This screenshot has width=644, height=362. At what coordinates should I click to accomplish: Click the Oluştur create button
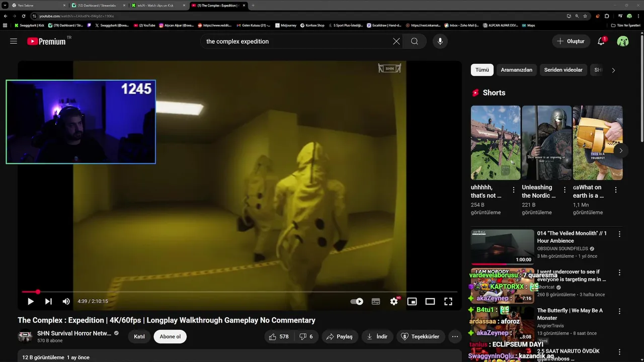point(571,41)
